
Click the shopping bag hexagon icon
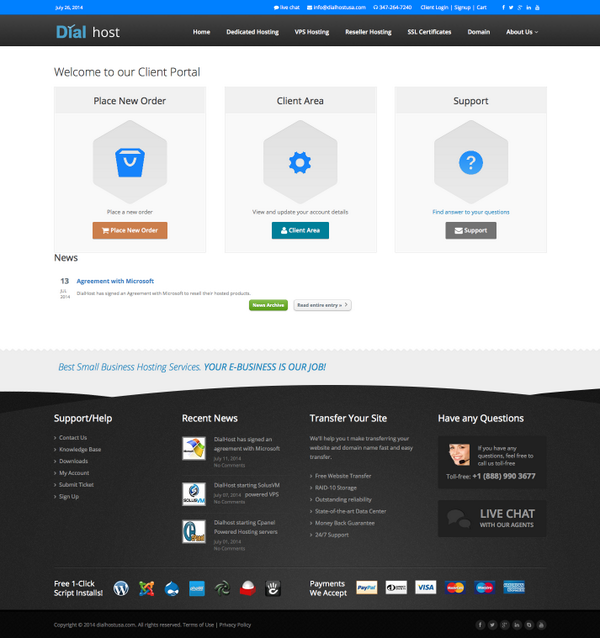(130, 162)
